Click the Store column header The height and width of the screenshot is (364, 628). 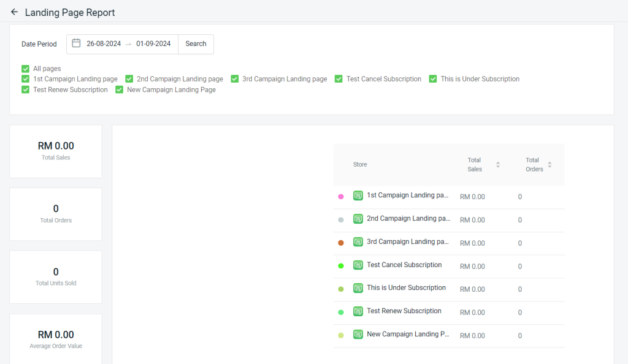[360, 164]
